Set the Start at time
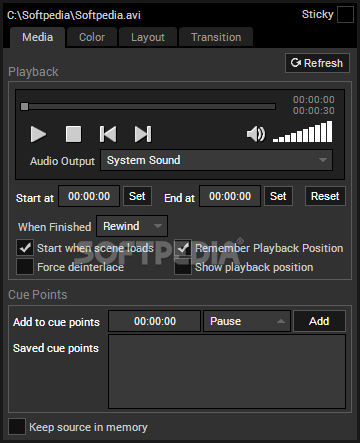The width and height of the screenshot is (360, 443). 137,196
